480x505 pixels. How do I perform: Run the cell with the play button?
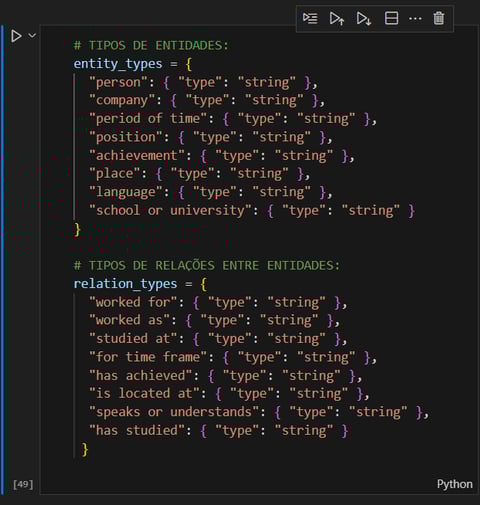tap(16, 36)
